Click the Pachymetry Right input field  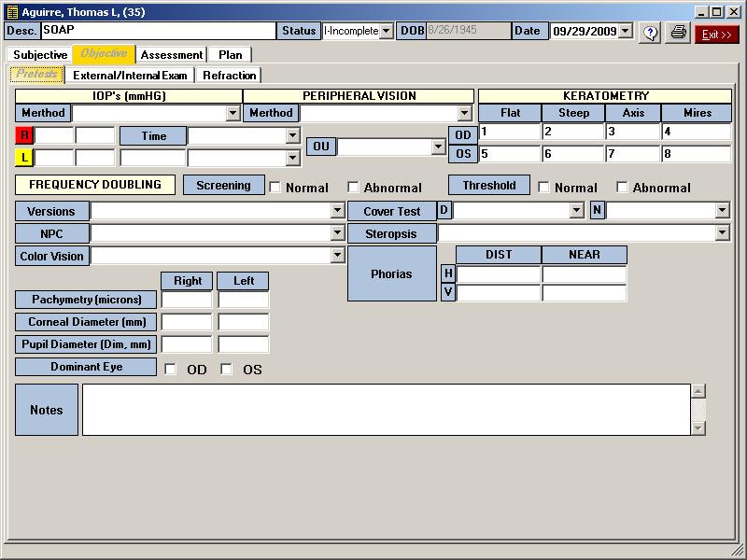coord(187,300)
